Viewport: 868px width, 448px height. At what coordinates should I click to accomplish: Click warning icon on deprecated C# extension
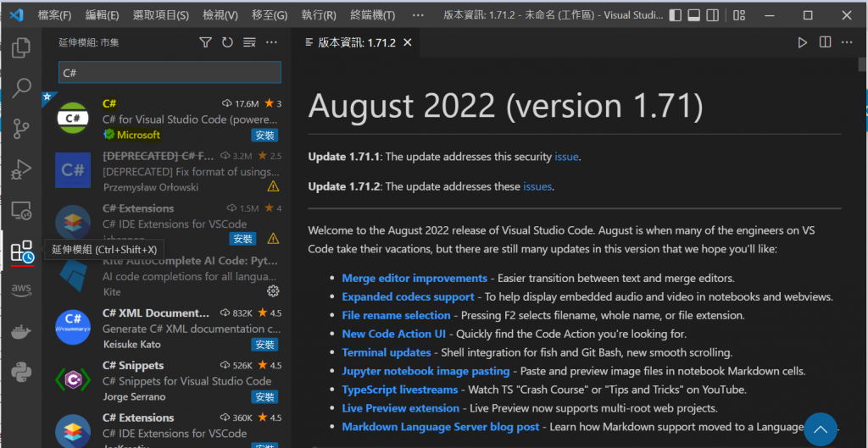[273, 187]
